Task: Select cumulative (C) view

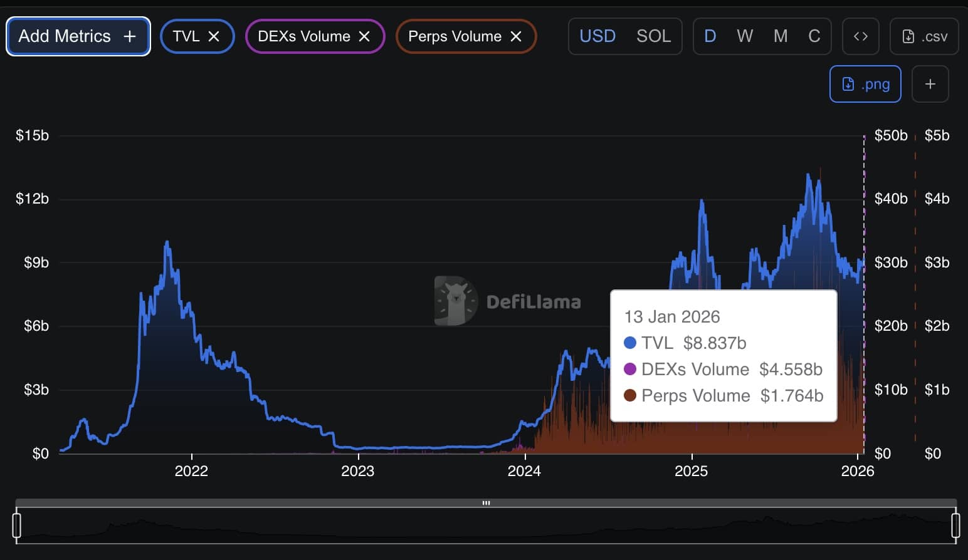Action: click(x=814, y=36)
